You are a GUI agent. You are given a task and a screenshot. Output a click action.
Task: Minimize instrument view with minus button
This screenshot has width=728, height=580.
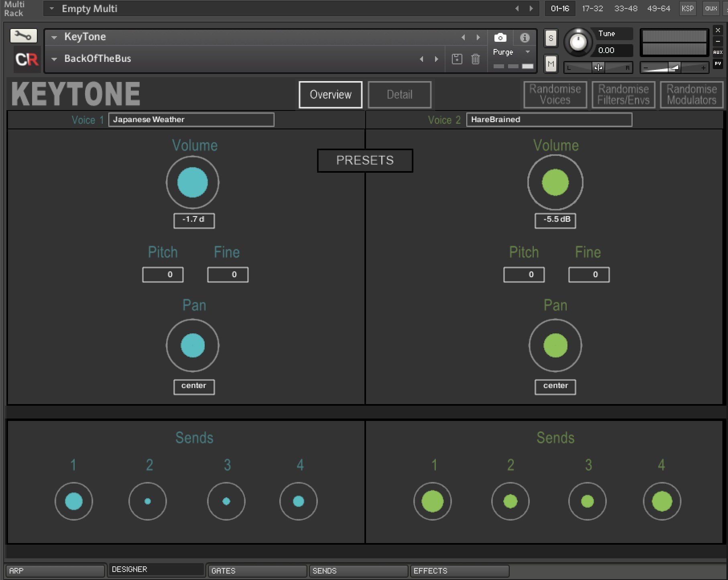tap(718, 41)
